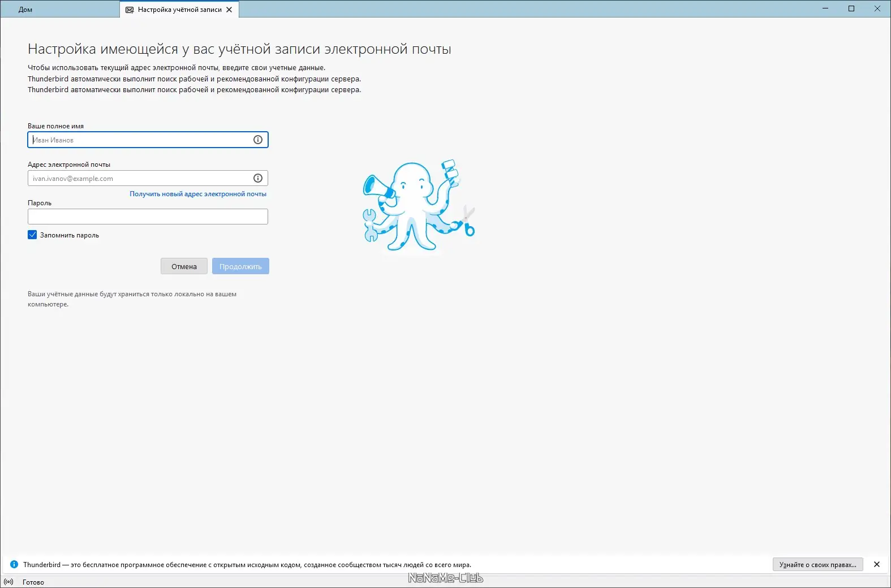
Task: Click the envelope icon on the account setup tab
Action: pyautogui.click(x=130, y=10)
